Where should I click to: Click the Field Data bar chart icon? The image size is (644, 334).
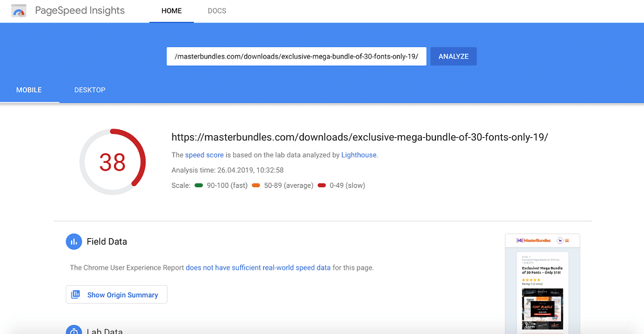pos(74,242)
